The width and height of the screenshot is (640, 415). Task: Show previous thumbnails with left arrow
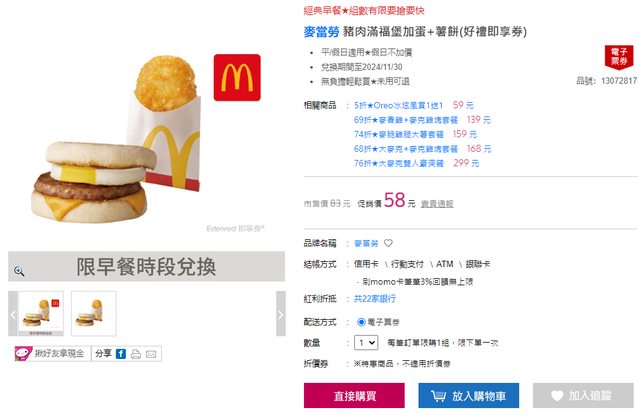[13, 314]
